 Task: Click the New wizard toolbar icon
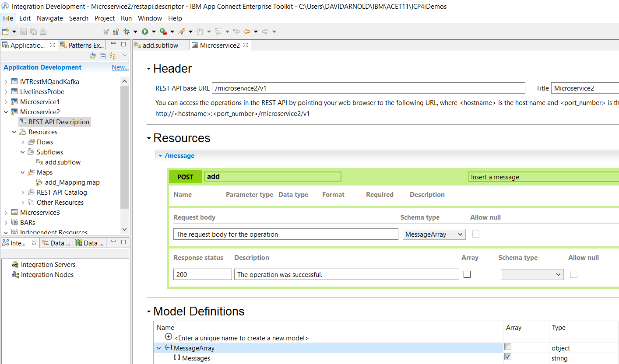5,31
